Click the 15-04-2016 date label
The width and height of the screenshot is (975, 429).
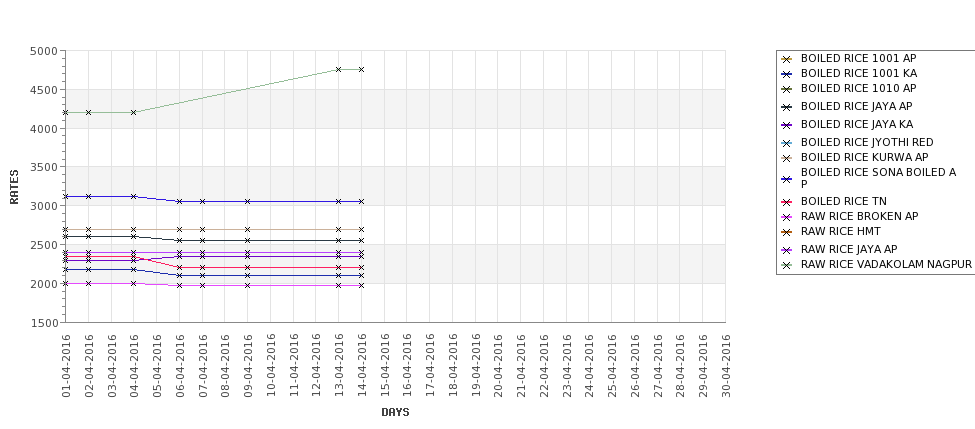tap(384, 366)
